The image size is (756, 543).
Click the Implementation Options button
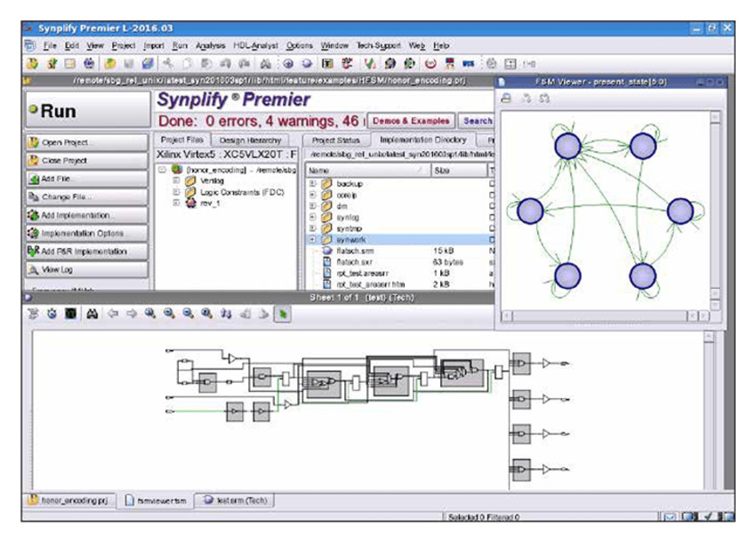point(86,233)
